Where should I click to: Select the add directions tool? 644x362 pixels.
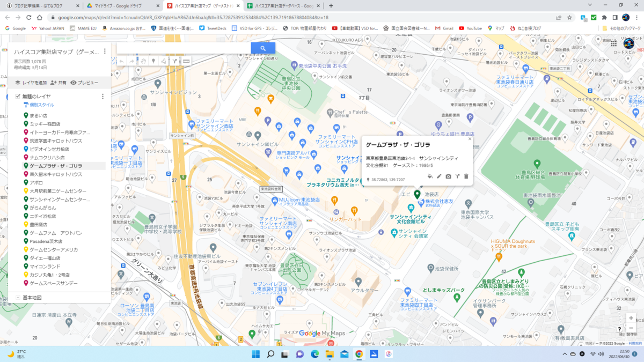pos(175,62)
